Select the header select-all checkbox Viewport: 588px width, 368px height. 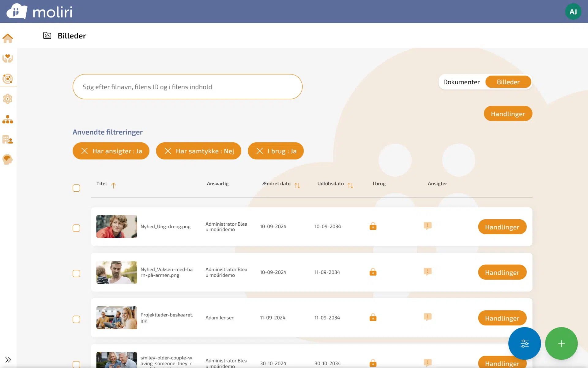pos(76,188)
